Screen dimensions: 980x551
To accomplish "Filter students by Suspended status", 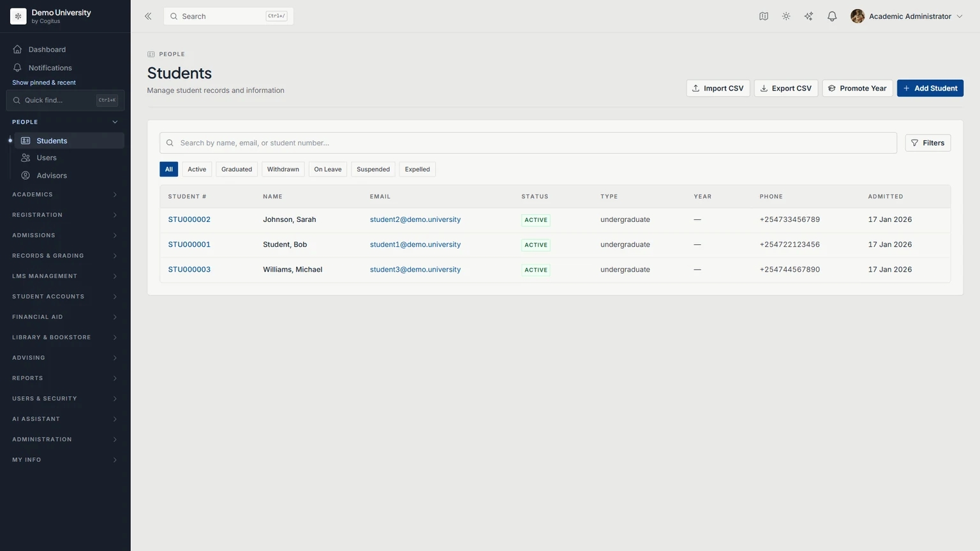I will pos(373,170).
